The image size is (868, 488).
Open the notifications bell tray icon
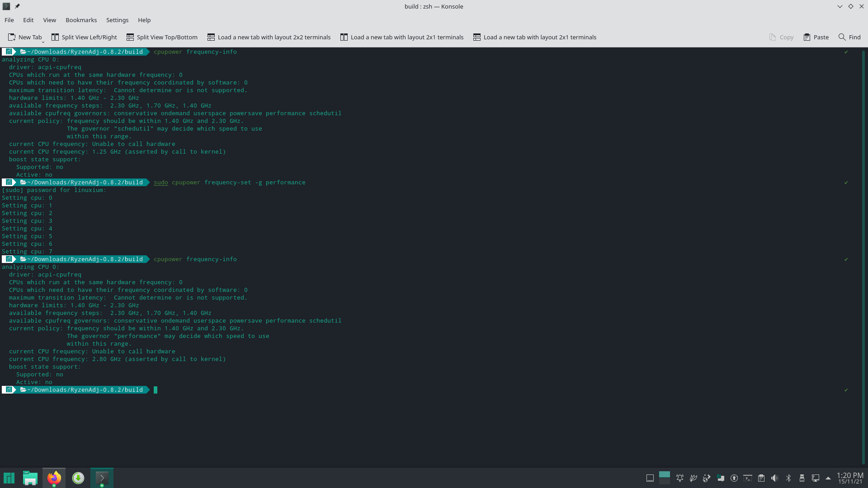pyautogui.click(x=680, y=478)
